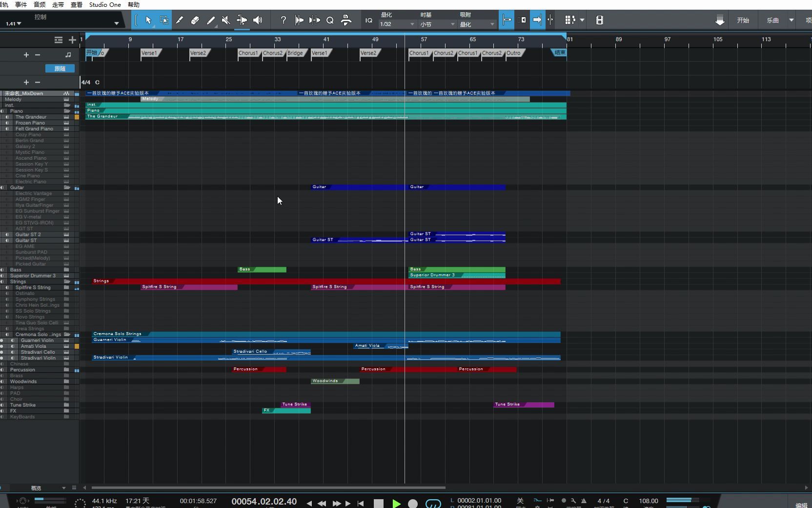
Task: Select the Paint pencil tool
Action: 210,20
